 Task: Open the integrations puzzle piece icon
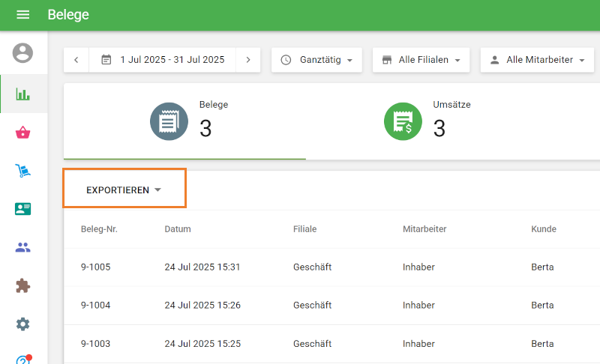pos(23,285)
